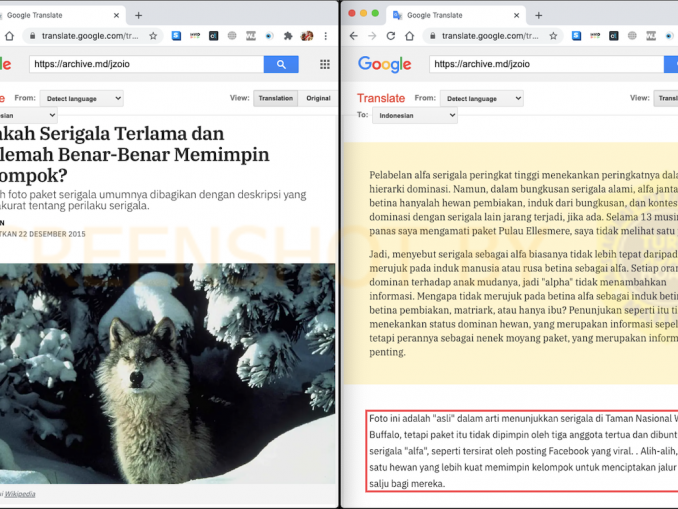This screenshot has width=678, height=509.
Task: Click the blue circle extension in left window
Action: click(269, 36)
